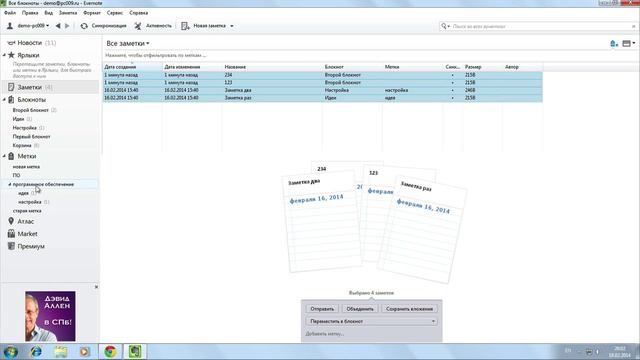
Task: Select the ПО tag
Action: (x=16, y=176)
